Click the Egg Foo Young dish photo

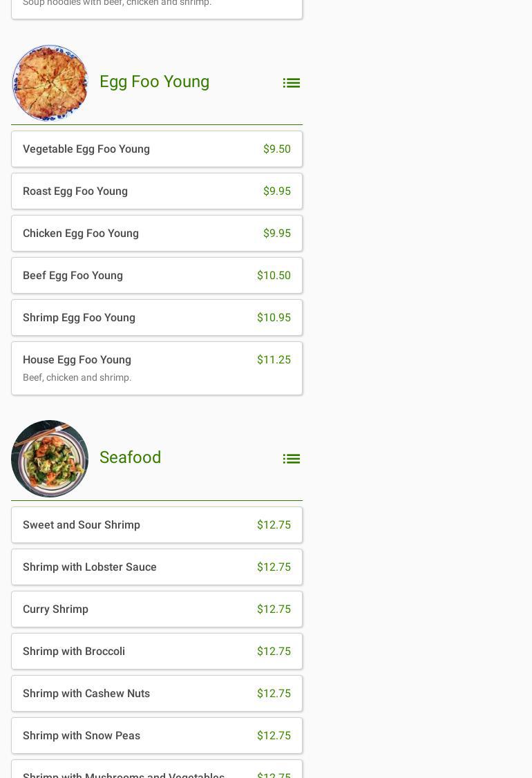tap(50, 83)
